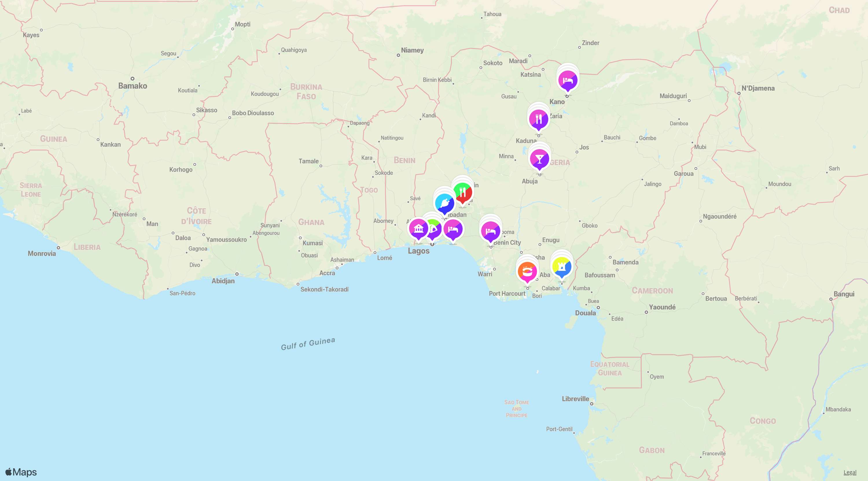Select the Yamoussoukro city label
This screenshot has height=481, width=868.
click(x=227, y=240)
